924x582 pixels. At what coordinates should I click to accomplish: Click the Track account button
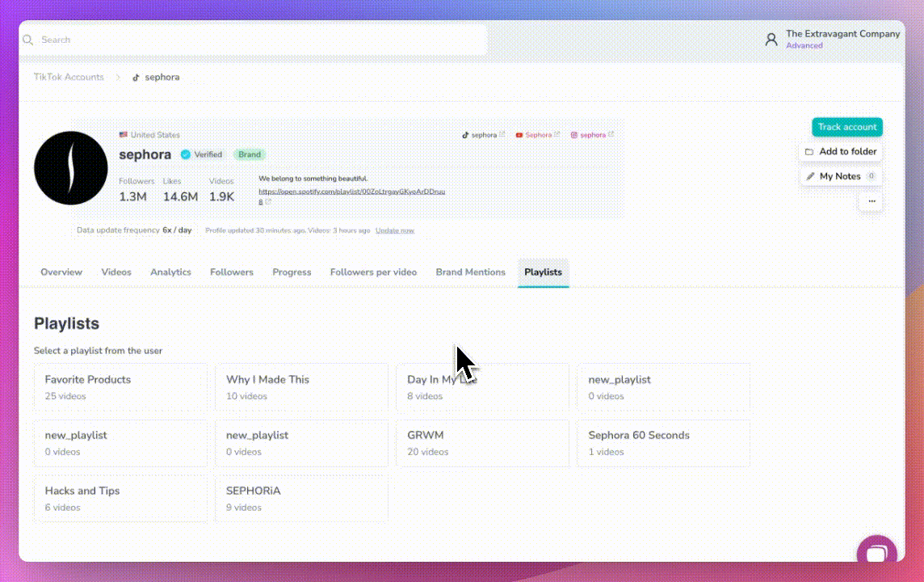[x=846, y=127]
